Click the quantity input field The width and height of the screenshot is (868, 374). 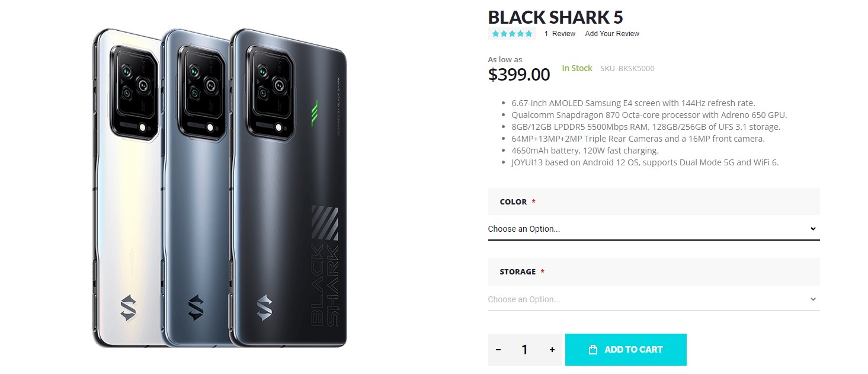coord(525,350)
